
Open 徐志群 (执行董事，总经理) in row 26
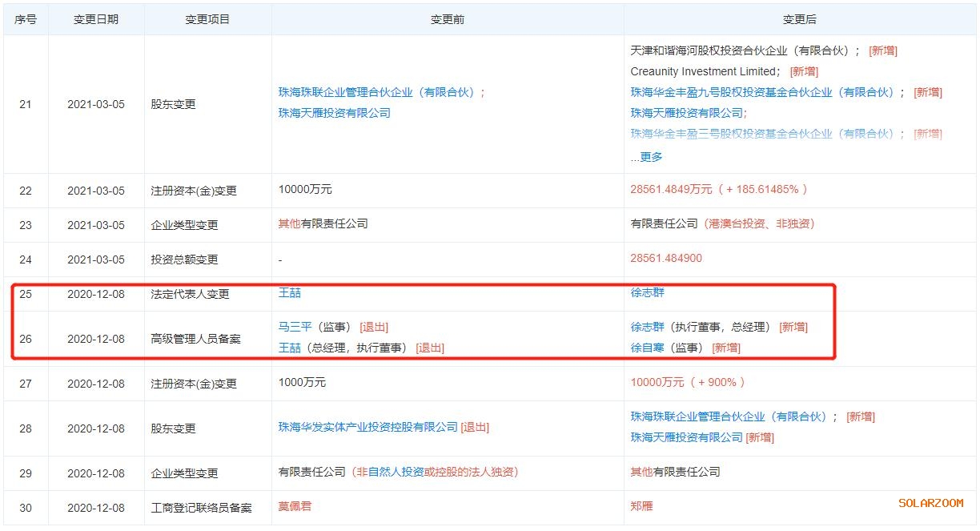coord(647,327)
